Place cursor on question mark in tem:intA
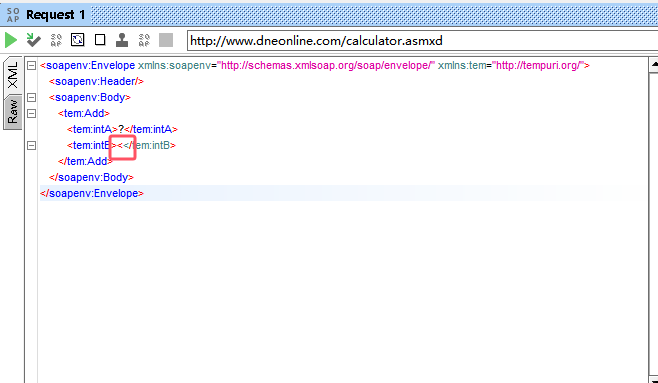 (121, 129)
